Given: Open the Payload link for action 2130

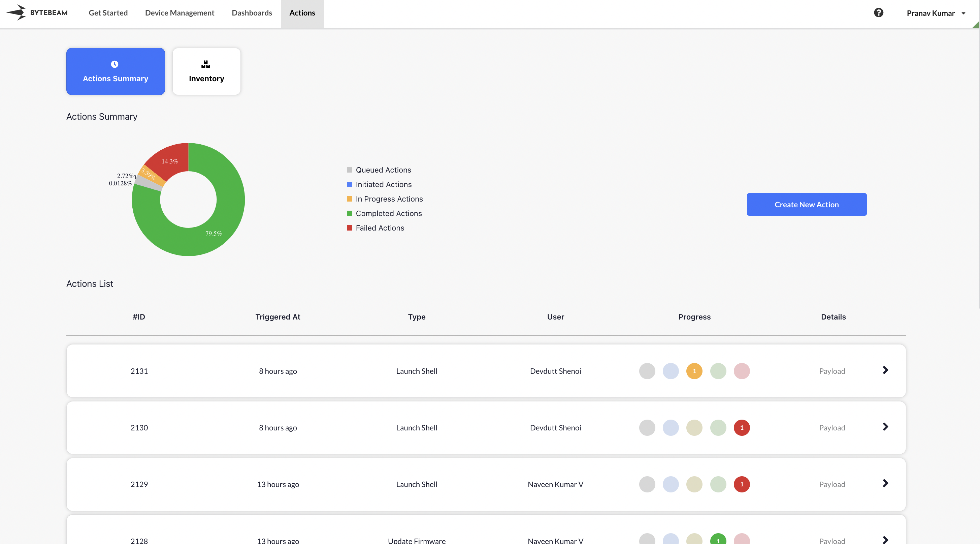Looking at the screenshot, I should tap(832, 427).
